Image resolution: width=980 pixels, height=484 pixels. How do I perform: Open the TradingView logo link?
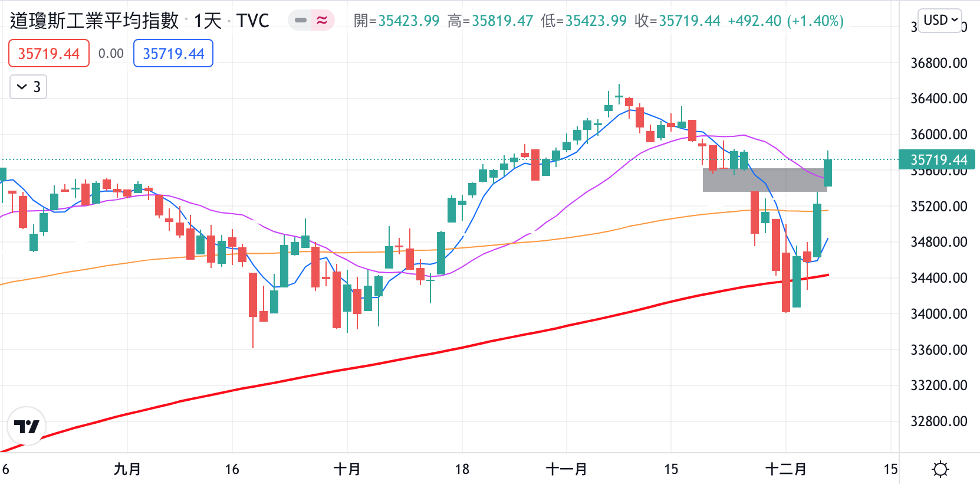pyautogui.click(x=27, y=426)
